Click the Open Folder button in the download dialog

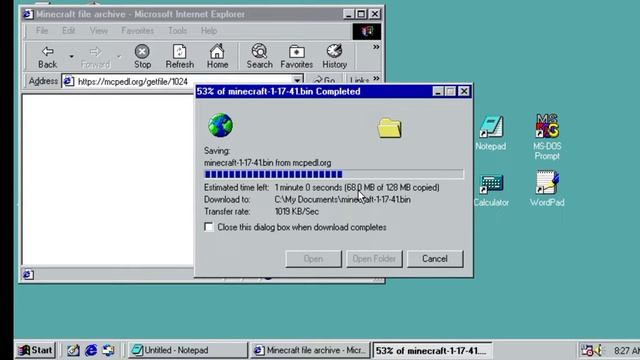point(374,259)
